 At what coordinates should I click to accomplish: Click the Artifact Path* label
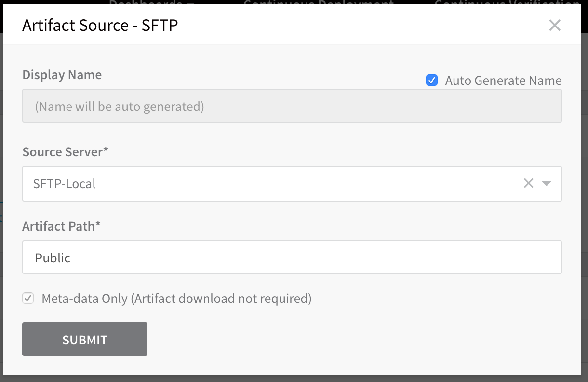coord(61,226)
